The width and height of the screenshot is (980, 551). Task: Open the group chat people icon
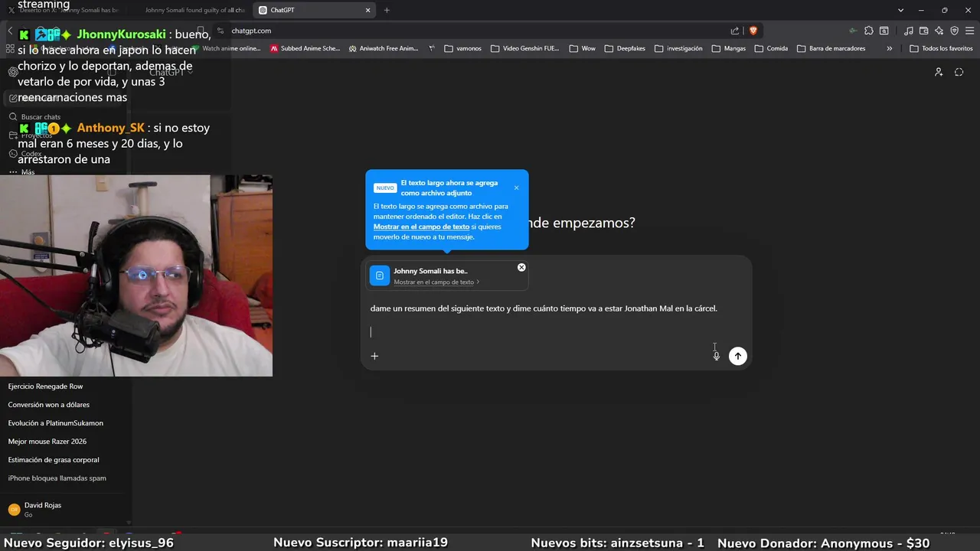pos(939,72)
